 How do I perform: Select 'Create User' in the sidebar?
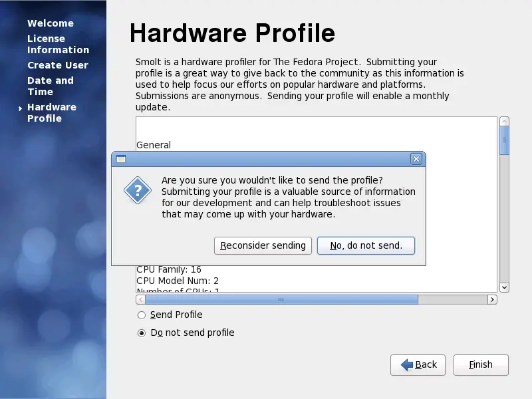click(x=58, y=65)
